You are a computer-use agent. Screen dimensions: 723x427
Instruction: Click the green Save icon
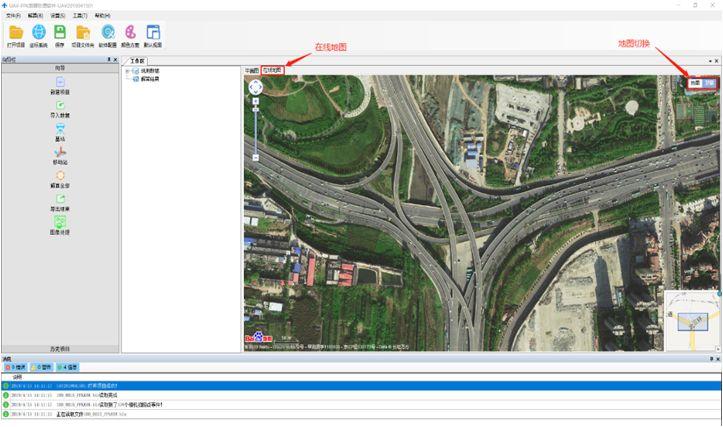tap(61, 35)
